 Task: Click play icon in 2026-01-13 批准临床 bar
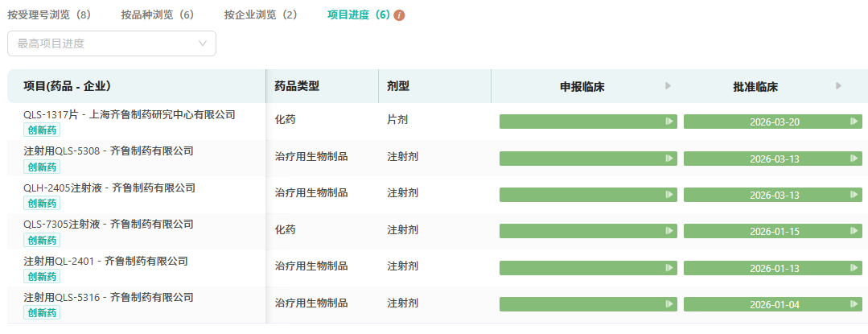pyautogui.click(x=854, y=267)
